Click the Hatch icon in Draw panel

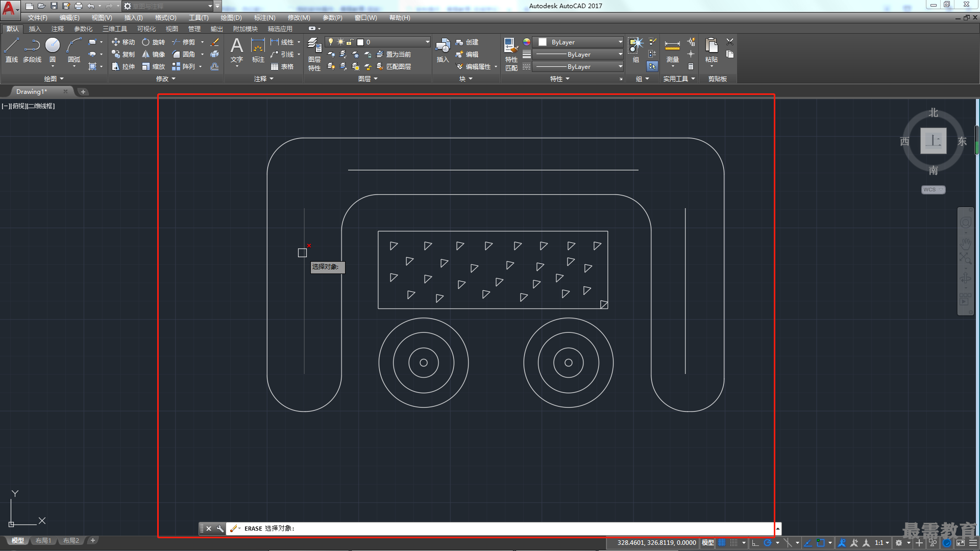coord(92,66)
